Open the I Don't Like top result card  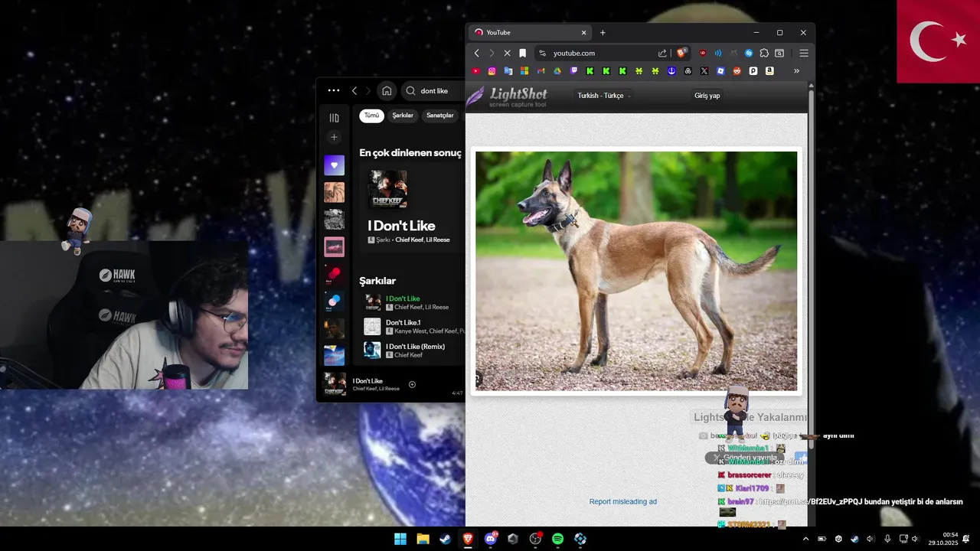(x=411, y=208)
